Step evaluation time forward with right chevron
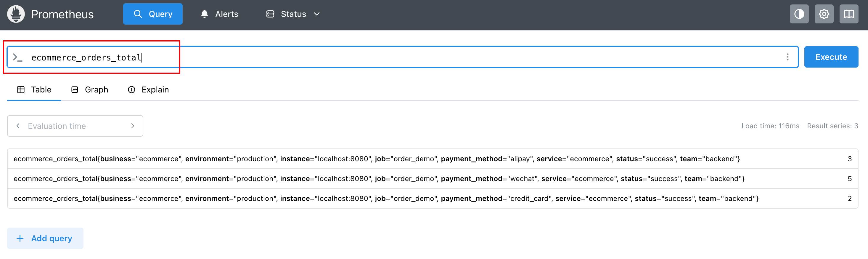 click(x=133, y=126)
